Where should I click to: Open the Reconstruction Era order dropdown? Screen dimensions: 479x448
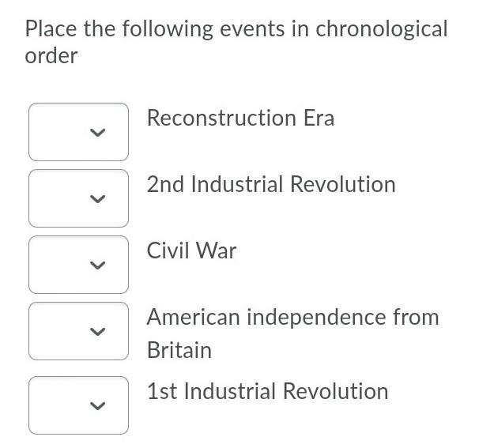pyautogui.click(x=78, y=132)
